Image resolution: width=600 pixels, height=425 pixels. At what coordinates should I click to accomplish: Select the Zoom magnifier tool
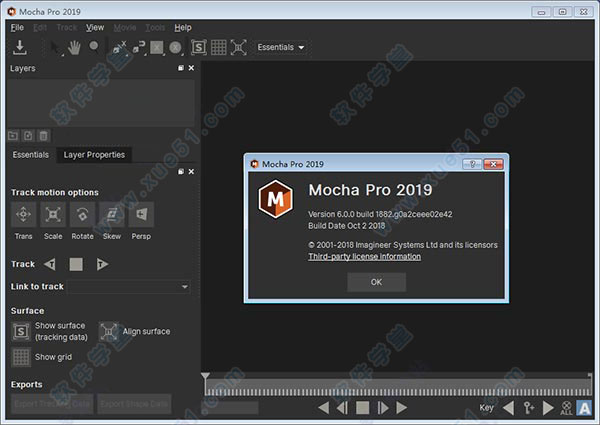tap(94, 47)
